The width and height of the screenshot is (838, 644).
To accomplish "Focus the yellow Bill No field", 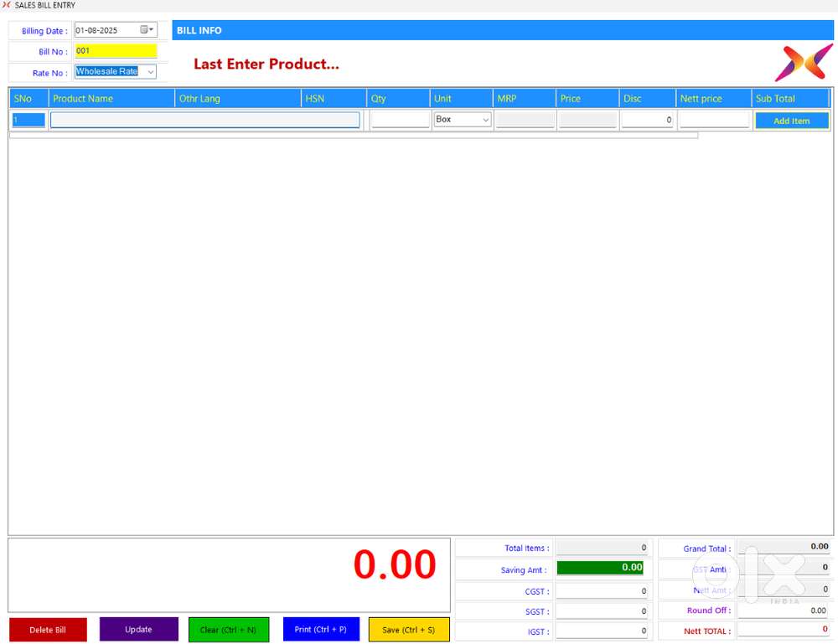I will coord(116,51).
